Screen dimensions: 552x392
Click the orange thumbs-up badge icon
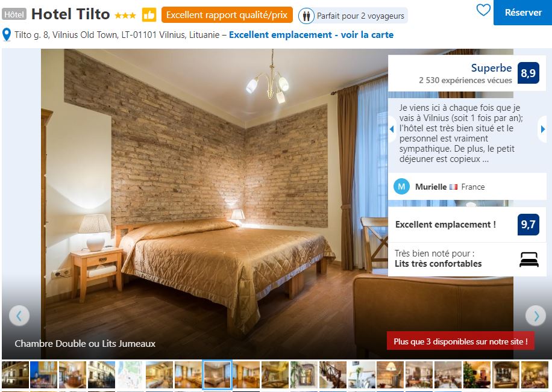(x=149, y=15)
